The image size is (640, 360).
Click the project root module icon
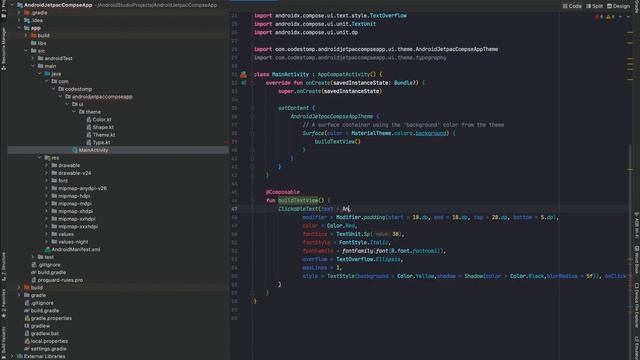(x=20, y=5)
